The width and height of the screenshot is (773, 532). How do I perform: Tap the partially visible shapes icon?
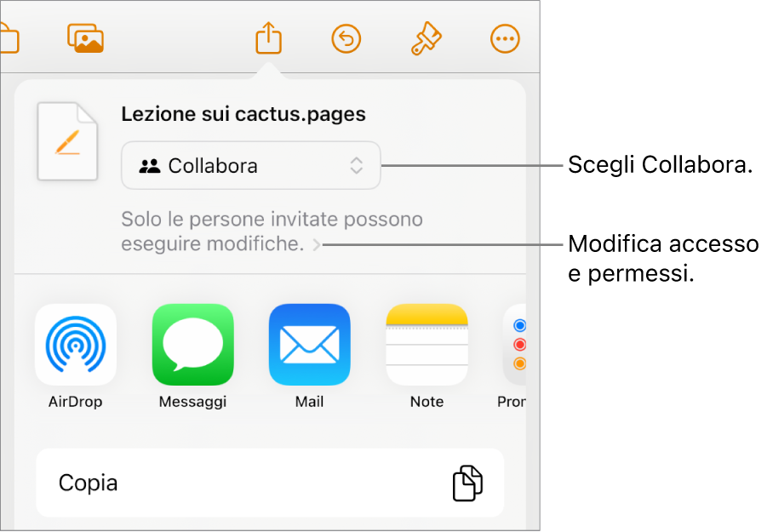pyautogui.click(x=9, y=38)
